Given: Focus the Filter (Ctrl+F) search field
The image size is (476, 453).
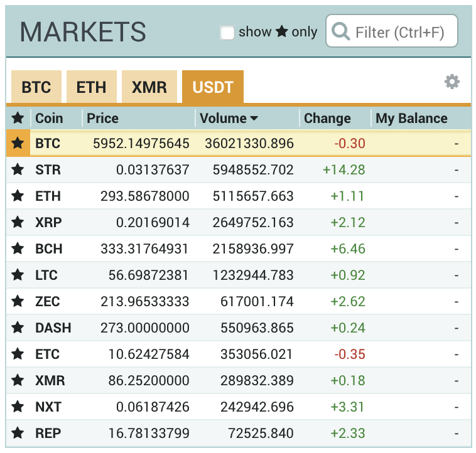Looking at the screenshot, I should click(392, 31).
